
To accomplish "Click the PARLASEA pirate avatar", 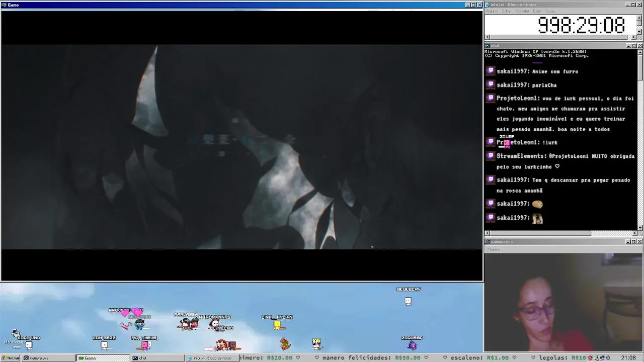I will click(186, 324).
